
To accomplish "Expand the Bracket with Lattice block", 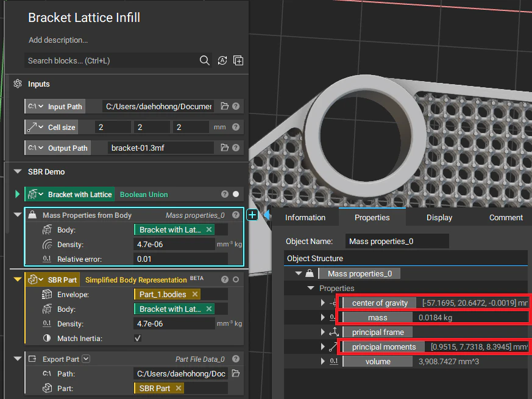I will click(17, 194).
